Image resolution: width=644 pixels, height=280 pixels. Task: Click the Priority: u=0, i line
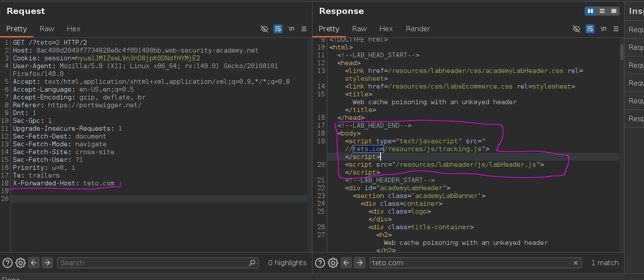point(44,168)
